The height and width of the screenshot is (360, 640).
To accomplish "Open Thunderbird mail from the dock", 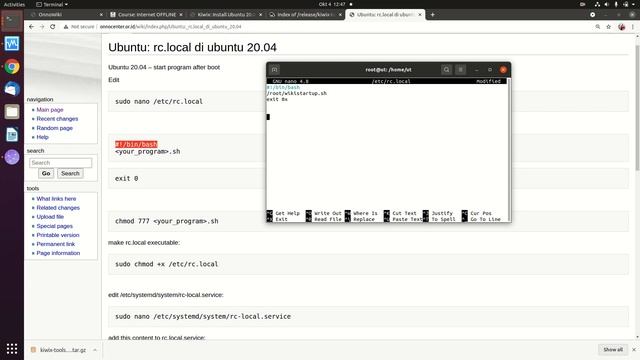I will click(x=12, y=89).
